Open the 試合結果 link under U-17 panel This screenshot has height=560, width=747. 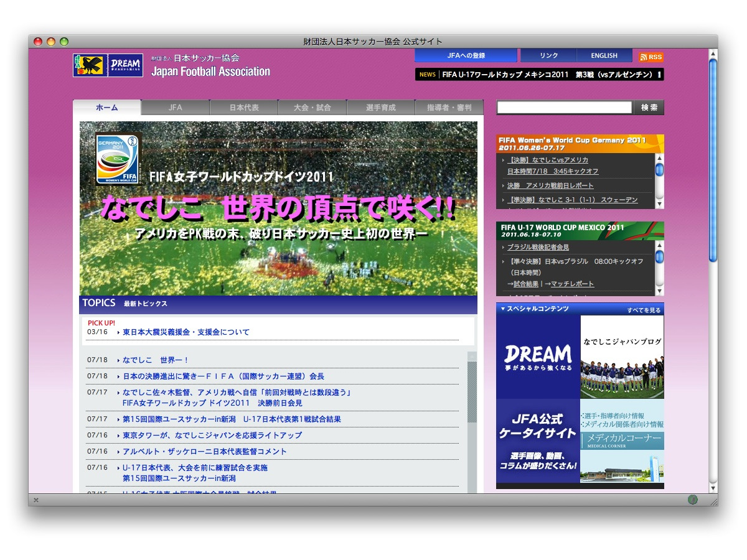point(525,284)
